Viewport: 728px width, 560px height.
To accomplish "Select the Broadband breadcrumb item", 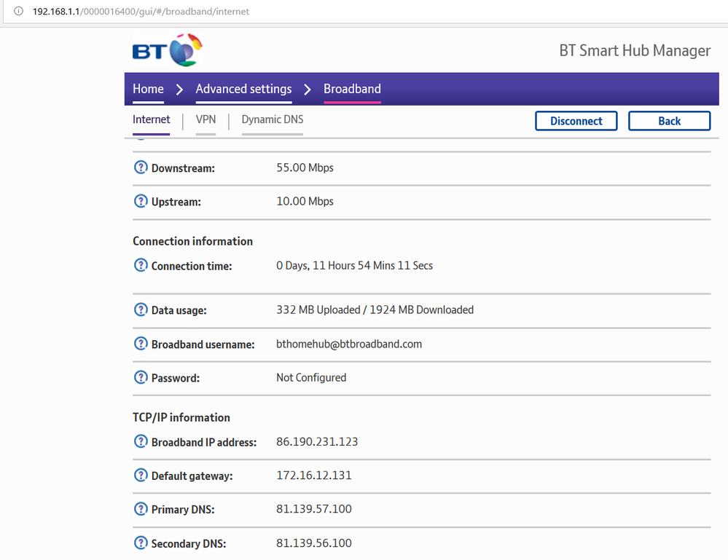I will point(352,89).
